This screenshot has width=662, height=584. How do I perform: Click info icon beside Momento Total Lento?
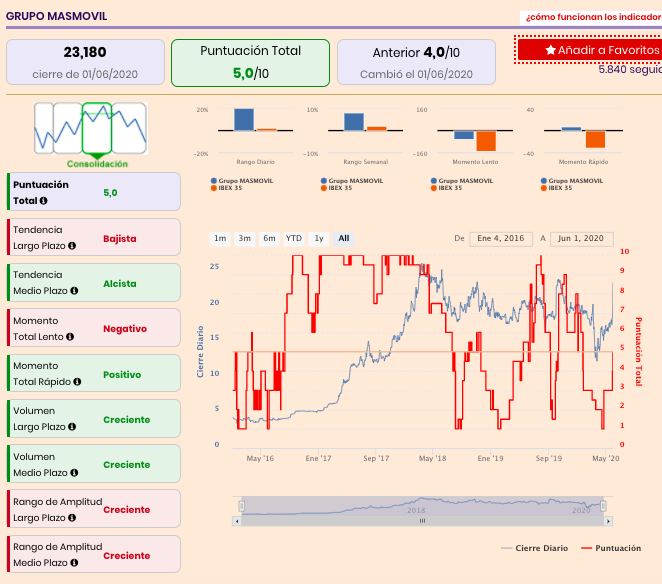(70, 337)
